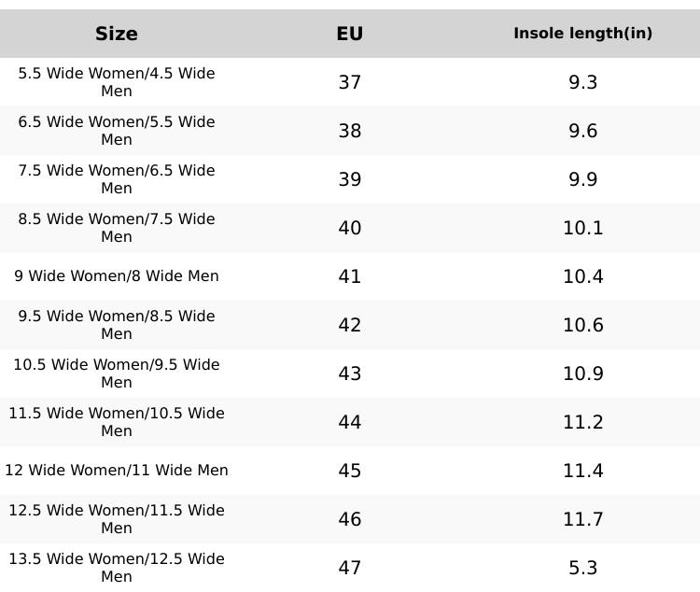Screen dimensions: 700x592
Task: Select the 11.5 Wide Women/10.5 Wide Men cell
Action: click(117, 422)
